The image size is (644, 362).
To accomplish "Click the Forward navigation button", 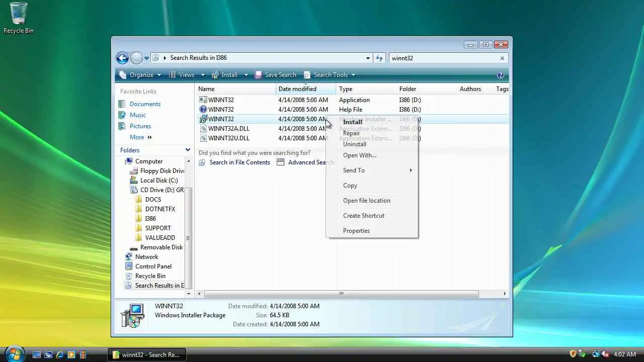I will pyautogui.click(x=136, y=58).
